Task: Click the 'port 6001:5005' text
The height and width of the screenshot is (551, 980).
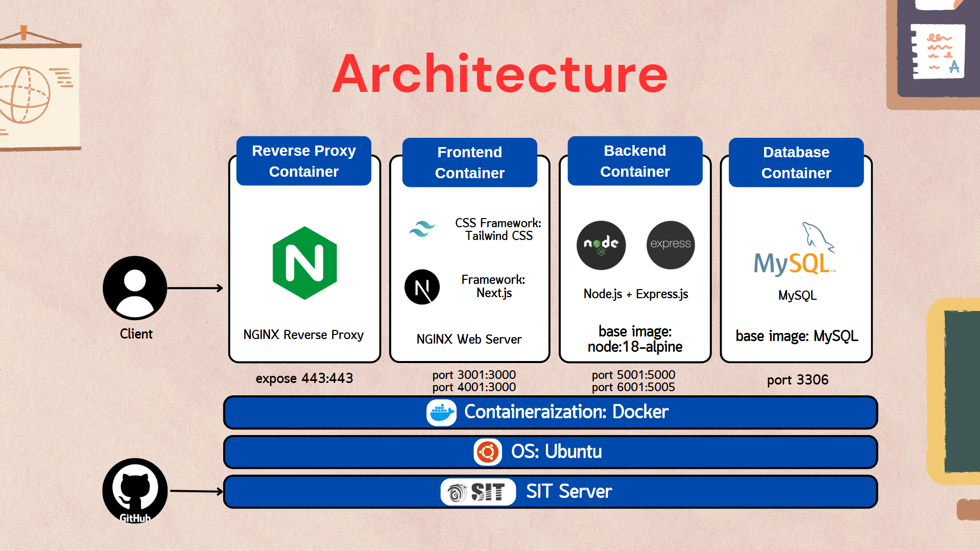Action: [633, 387]
